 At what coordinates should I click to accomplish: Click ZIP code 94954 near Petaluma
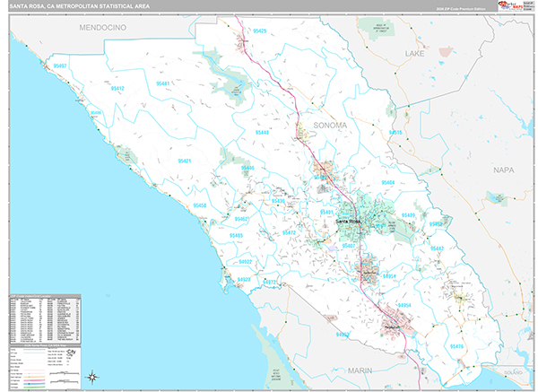pyautogui.click(x=404, y=306)
